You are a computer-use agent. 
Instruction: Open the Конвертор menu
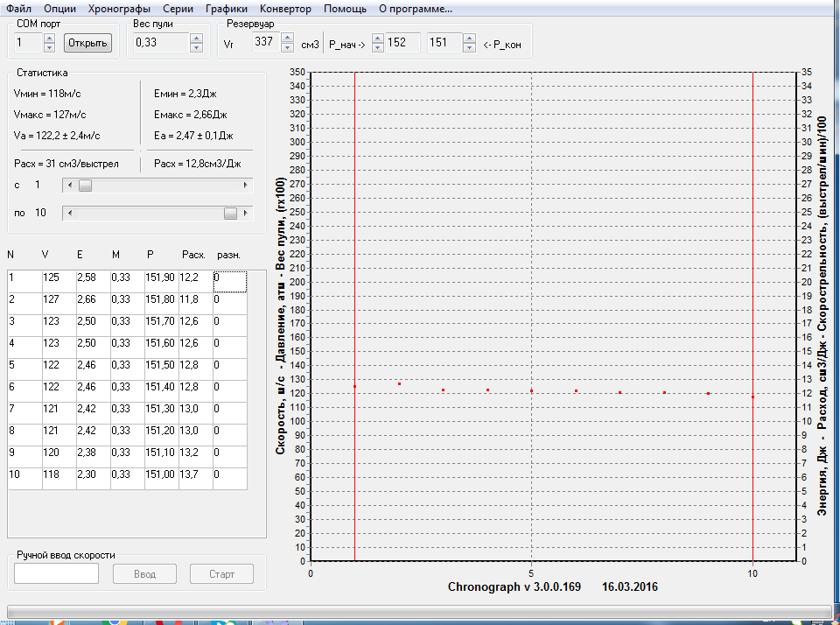pos(285,9)
